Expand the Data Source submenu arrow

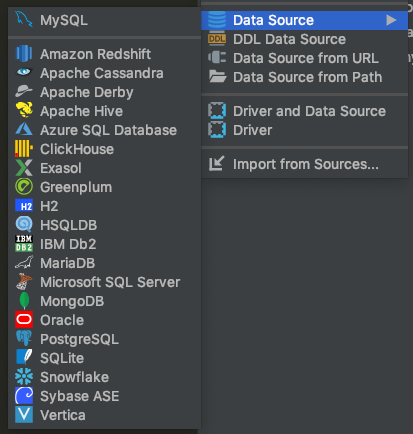tap(391, 20)
